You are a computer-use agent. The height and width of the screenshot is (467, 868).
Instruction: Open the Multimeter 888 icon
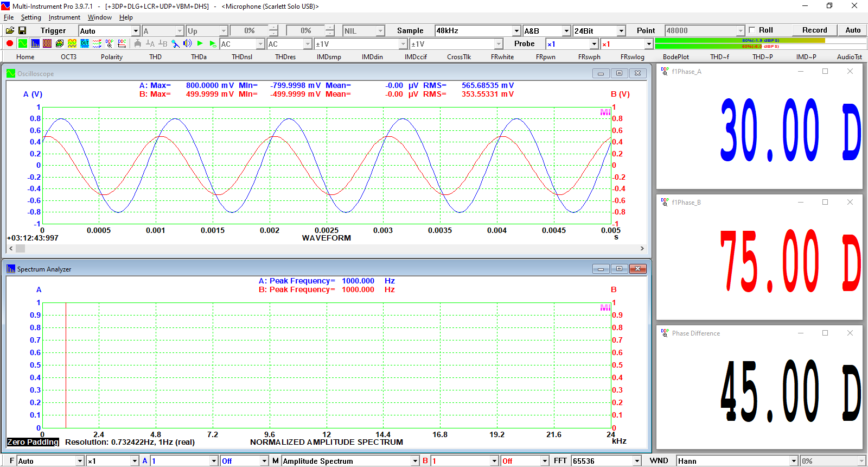coord(47,43)
